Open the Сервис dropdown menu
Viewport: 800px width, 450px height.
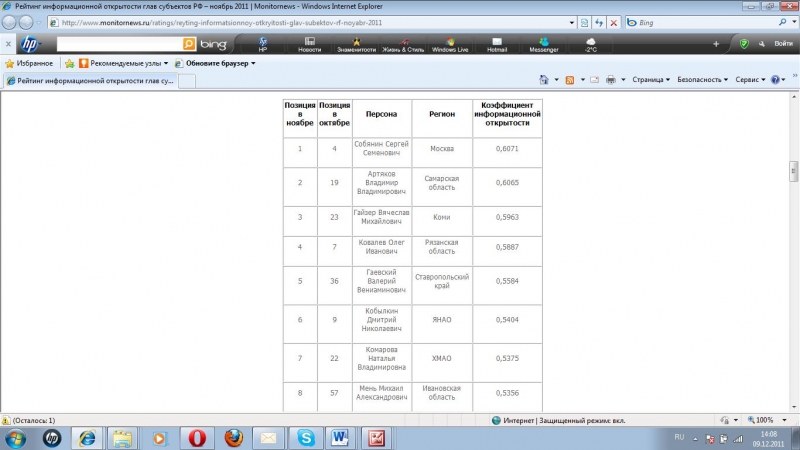click(750, 79)
